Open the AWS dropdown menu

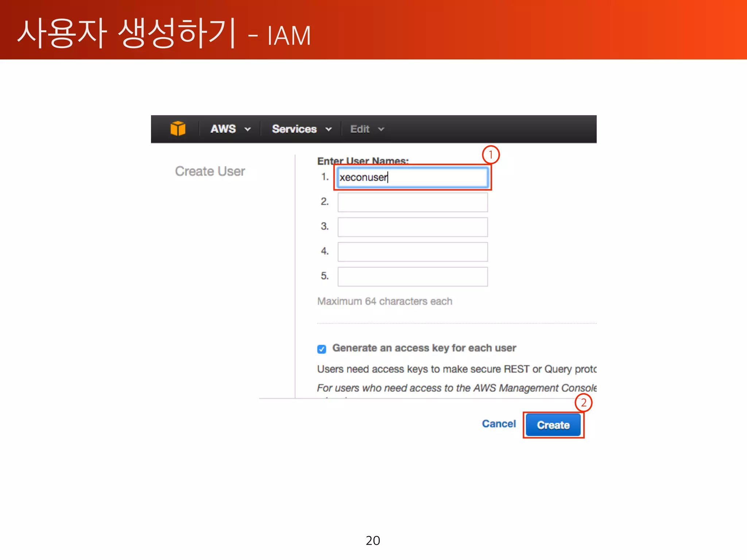(x=231, y=129)
